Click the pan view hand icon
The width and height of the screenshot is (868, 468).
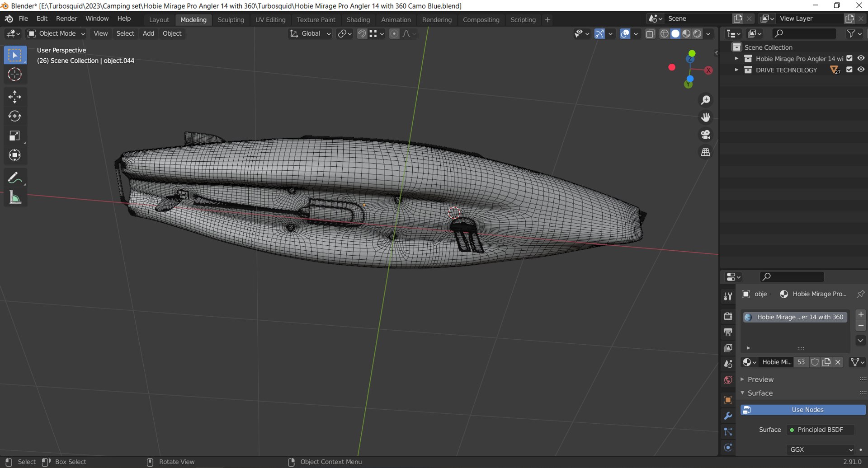[706, 117]
